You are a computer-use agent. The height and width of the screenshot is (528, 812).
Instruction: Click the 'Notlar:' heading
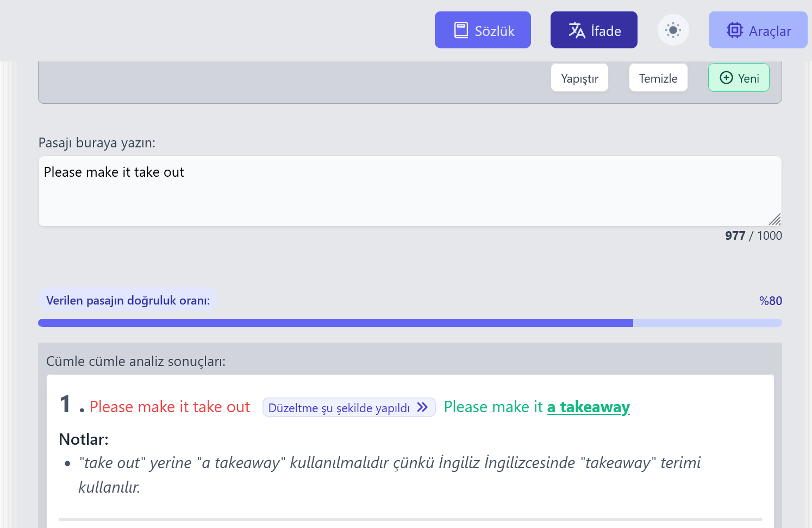coord(84,439)
